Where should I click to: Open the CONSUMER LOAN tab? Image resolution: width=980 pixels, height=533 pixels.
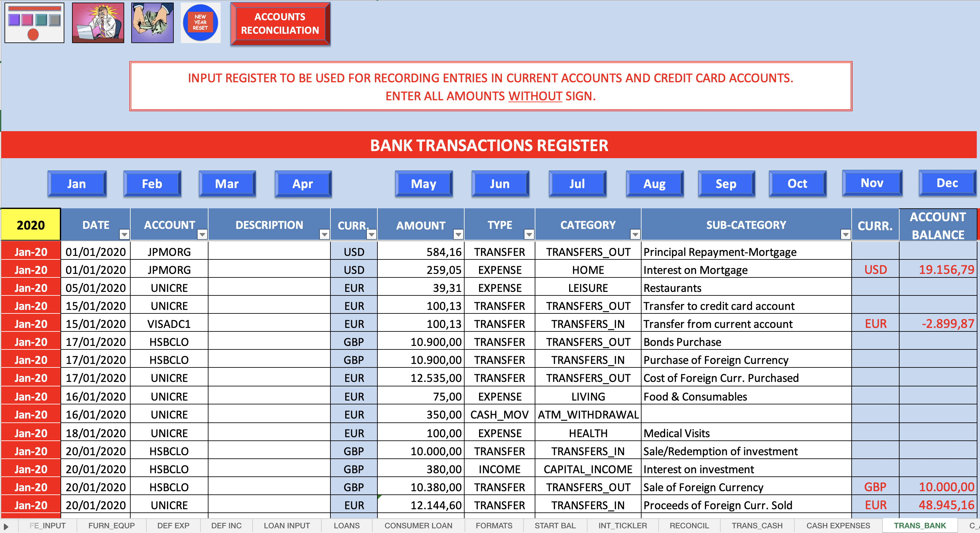click(419, 525)
